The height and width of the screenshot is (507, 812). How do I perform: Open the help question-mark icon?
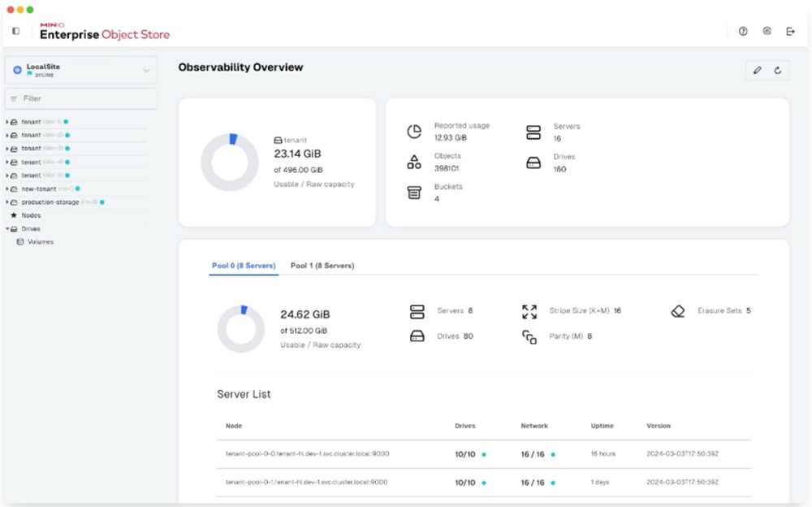click(x=743, y=31)
